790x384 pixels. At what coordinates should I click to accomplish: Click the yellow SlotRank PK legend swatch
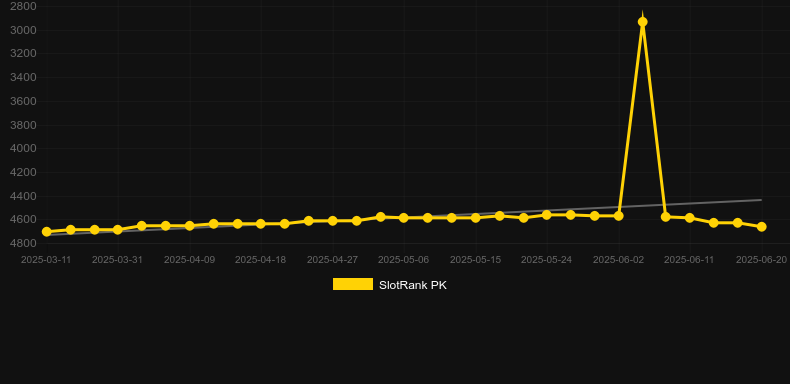(353, 284)
